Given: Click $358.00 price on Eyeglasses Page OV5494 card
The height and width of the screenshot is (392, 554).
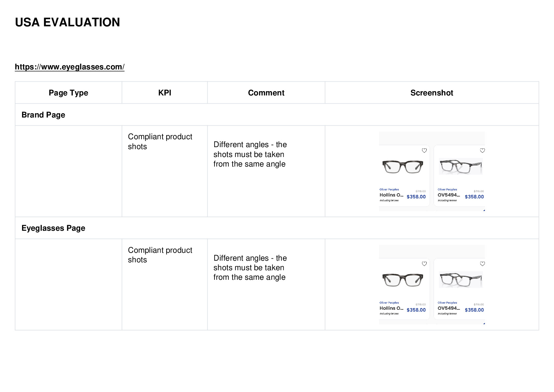Looking at the screenshot, I should click(x=474, y=310).
